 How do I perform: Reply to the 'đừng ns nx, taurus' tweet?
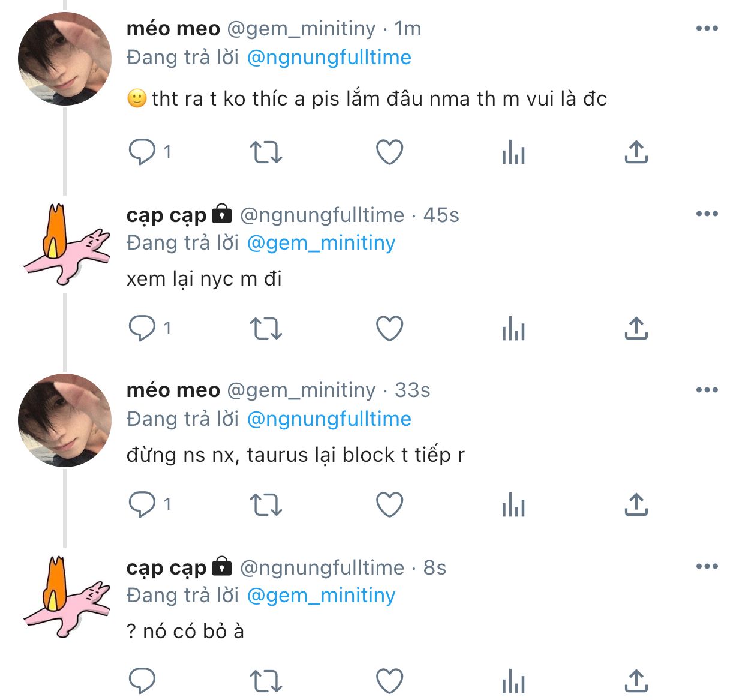[142, 504]
